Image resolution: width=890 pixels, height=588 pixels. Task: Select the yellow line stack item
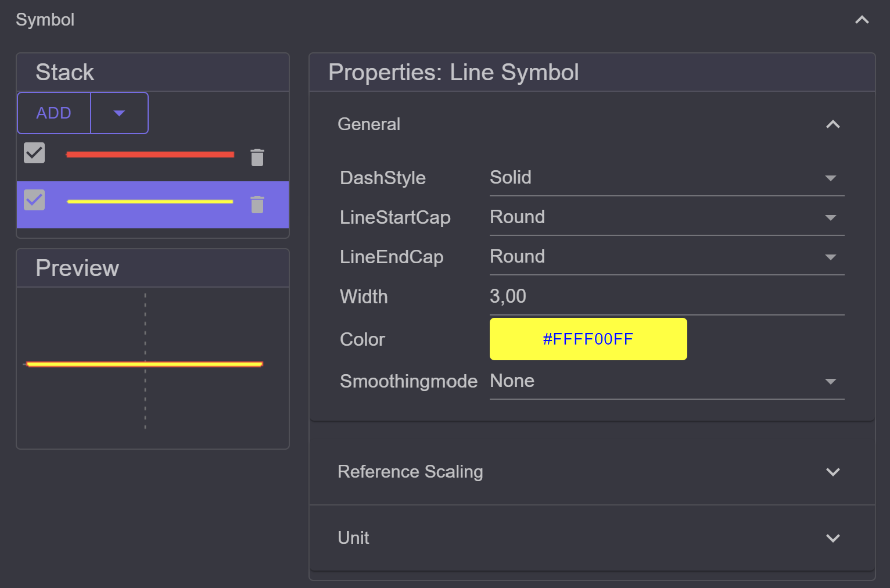tap(153, 205)
